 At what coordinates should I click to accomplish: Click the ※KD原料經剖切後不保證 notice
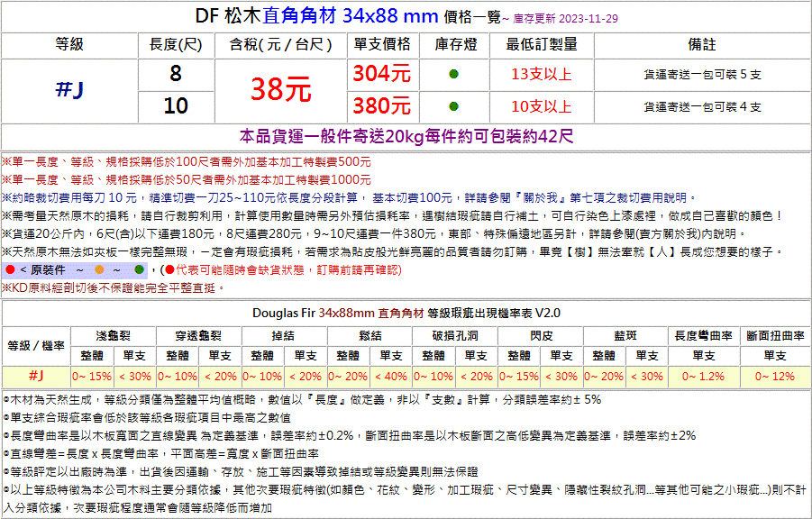(114, 288)
